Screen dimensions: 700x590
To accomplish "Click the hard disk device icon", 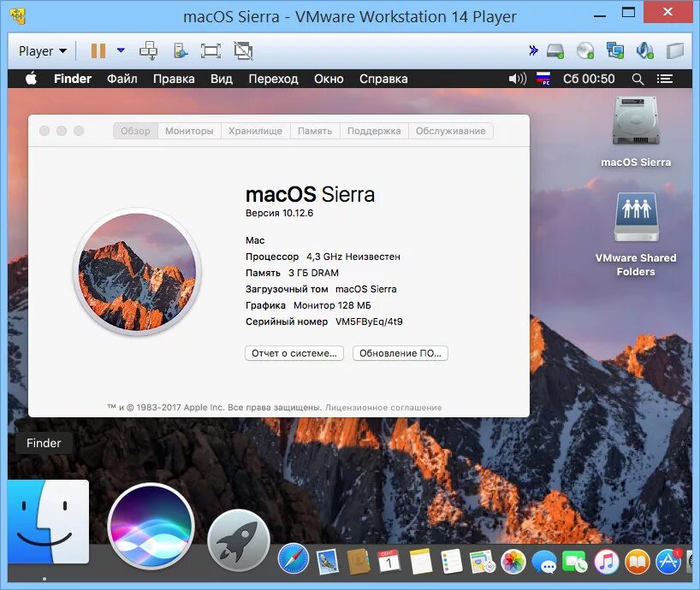I will [x=555, y=50].
